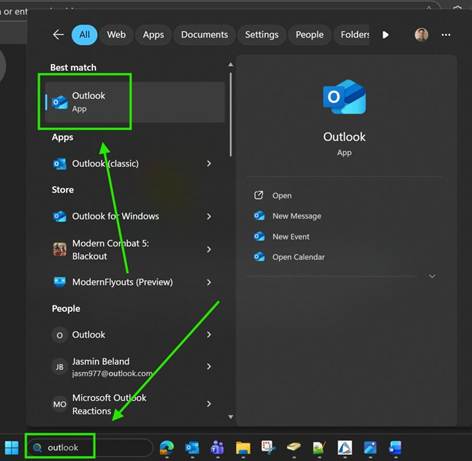Screen dimensions: 472x461
Task: Launch Outlook from the taskbar icon
Action: (192, 448)
